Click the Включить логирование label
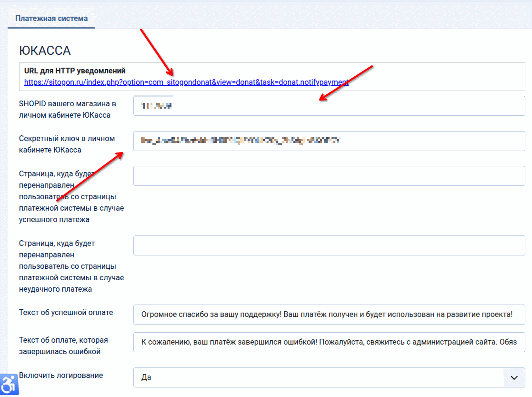 click(61, 375)
